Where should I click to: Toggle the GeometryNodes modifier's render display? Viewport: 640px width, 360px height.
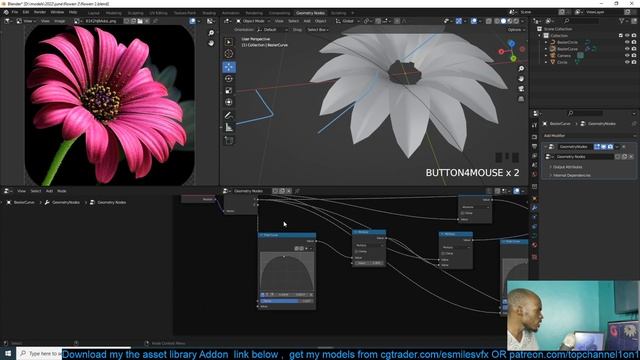click(x=610, y=147)
